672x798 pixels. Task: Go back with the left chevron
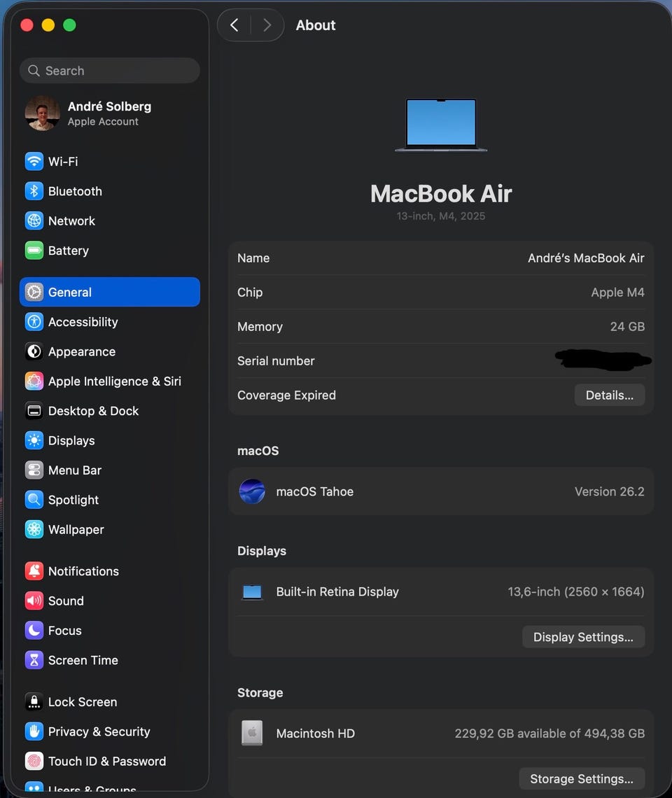click(234, 25)
